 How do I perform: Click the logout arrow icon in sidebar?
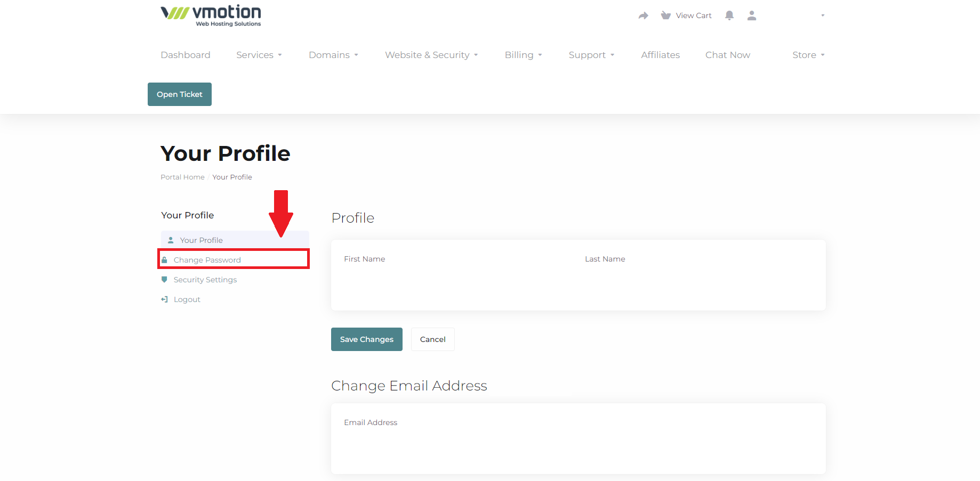164,299
